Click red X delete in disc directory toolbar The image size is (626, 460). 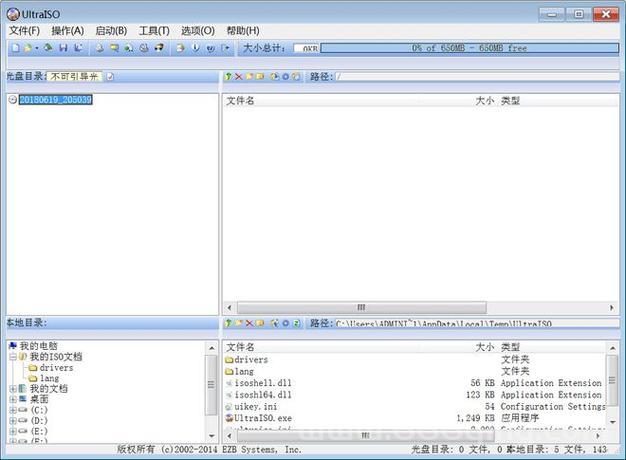coord(239,76)
